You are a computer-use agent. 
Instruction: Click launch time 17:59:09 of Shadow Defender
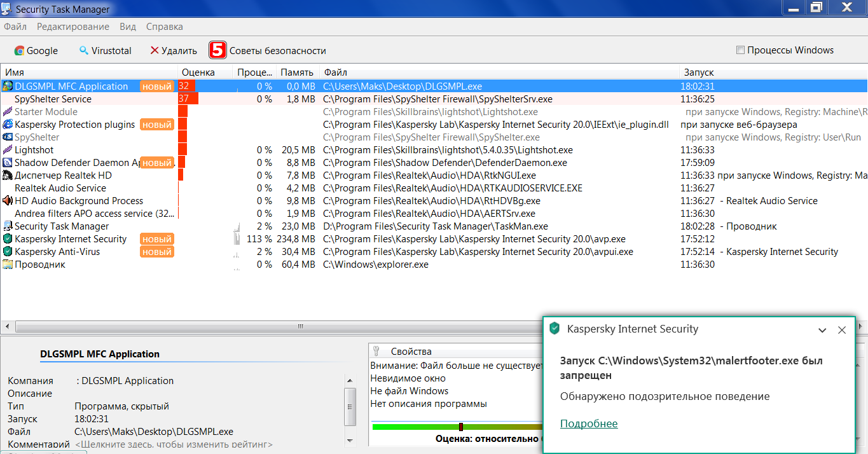pyautogui.click(x=698, y=163)
